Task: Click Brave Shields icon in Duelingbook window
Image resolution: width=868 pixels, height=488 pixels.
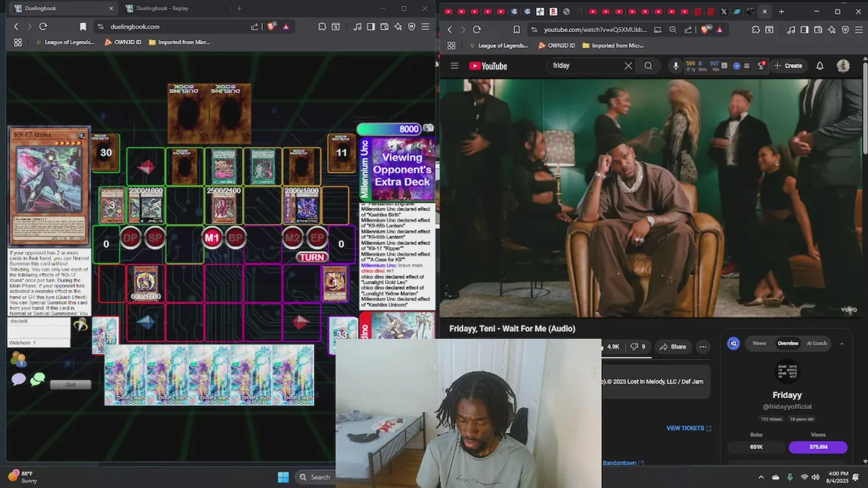Action: click(272, 26)
